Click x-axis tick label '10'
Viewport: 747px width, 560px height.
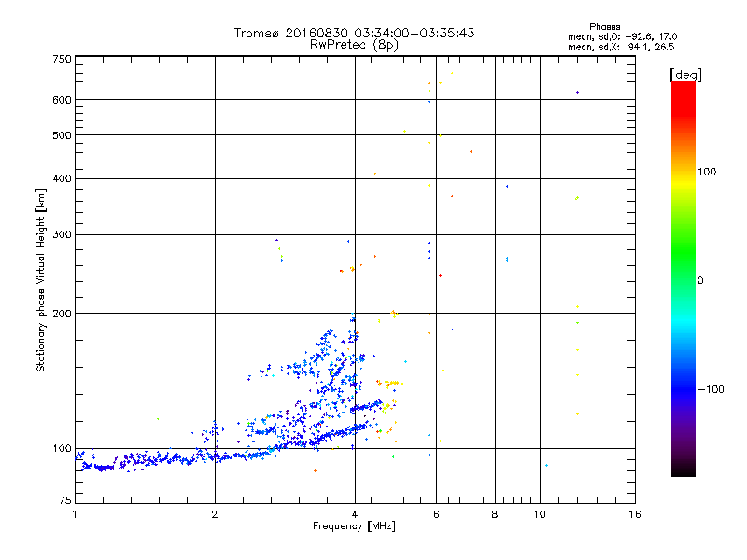click(x=540, y=514)
